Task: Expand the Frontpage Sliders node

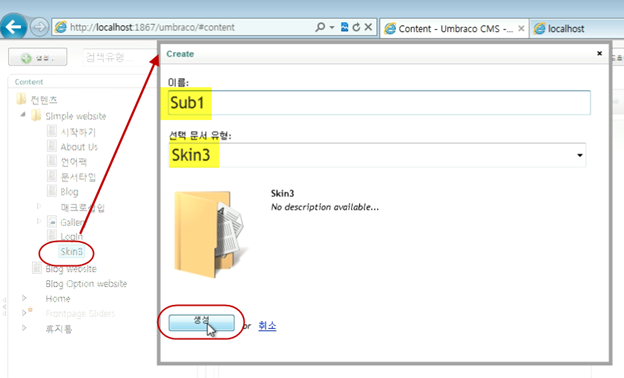Action: (24, 313)
